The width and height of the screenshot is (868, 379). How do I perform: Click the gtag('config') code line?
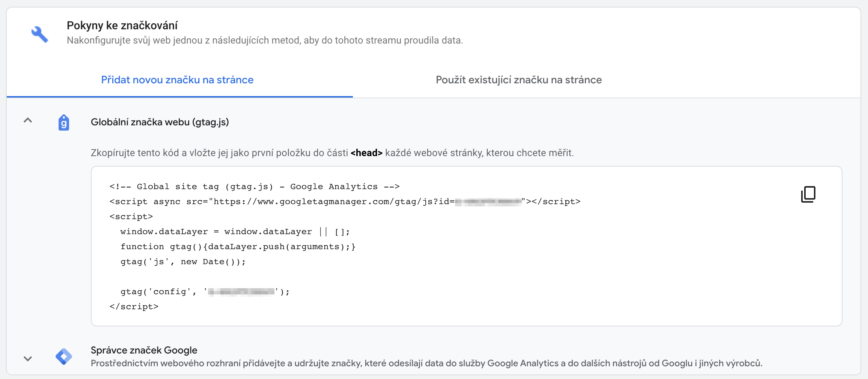(205, 292)
